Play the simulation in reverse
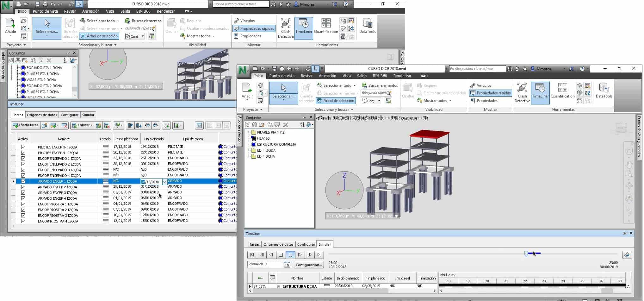This screenshot has height=301, width=644. [x=271, y=254]
